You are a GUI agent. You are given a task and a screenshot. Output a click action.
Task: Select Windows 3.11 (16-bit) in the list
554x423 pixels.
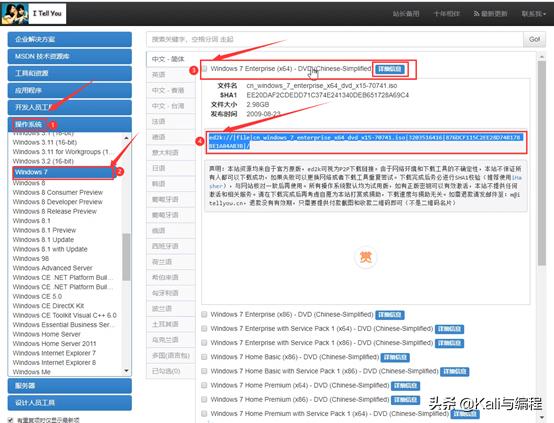coord(45,142)
